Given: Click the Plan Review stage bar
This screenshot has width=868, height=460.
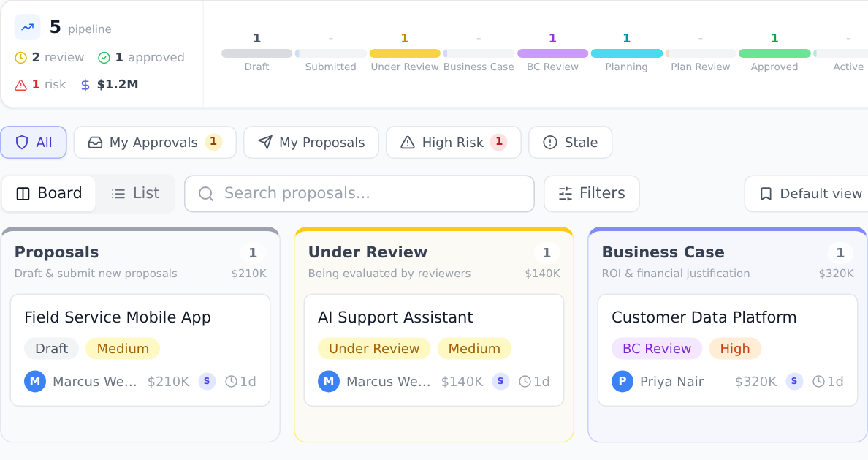Looking at the screenshot, I should pyautogui.click(x=700, y=53).
